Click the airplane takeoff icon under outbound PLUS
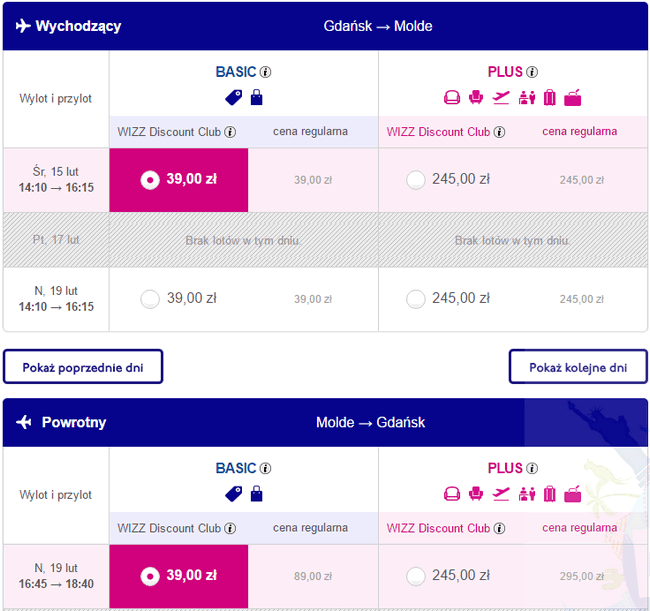 point(501,98)
